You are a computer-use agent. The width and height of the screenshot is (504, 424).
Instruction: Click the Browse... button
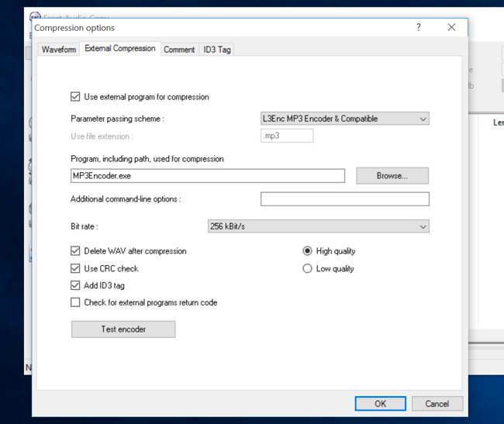pyautogui.click(x=392, y=176)
